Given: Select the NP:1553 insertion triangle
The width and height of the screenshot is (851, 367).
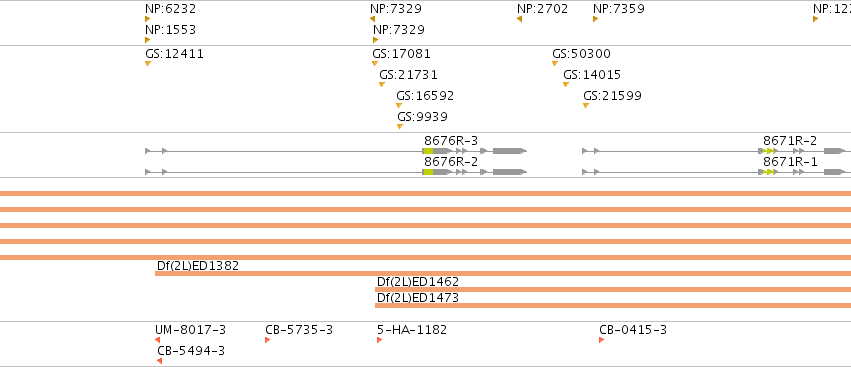Looking at the screenshot, I should tap(148, 40).
